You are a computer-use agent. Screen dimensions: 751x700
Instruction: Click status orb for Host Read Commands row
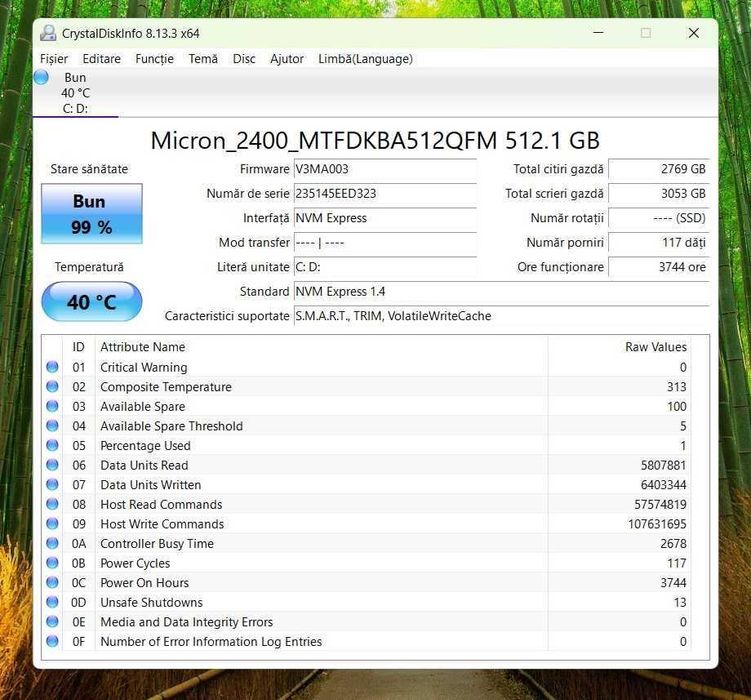click(x=52, y=505)
